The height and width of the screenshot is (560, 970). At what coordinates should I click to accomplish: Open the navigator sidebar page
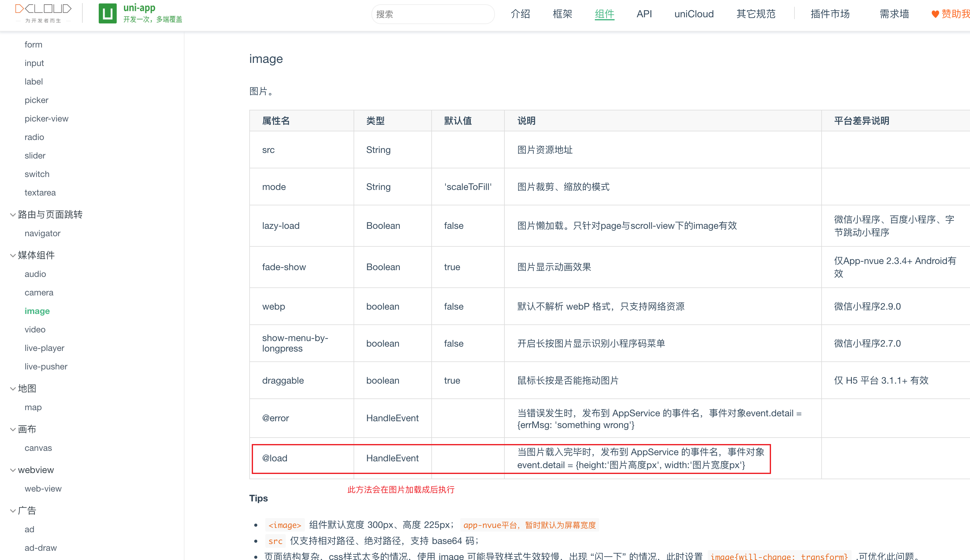click(x=42, y=233)
